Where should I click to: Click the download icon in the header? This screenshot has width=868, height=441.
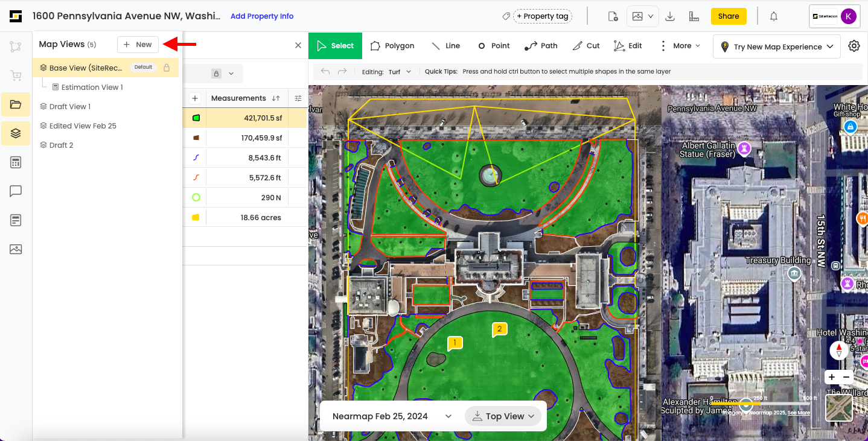(669, 16)
